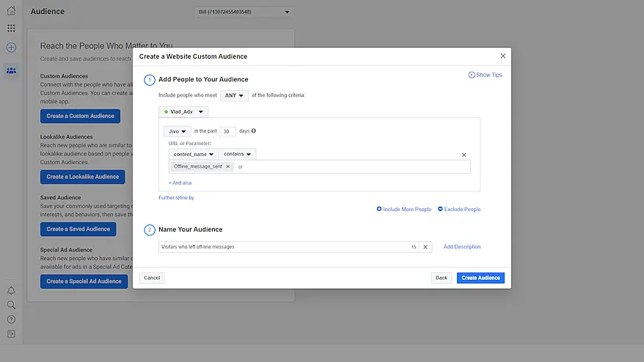Open the Jivo event dropdown
This screenshot has height=362, width=644.
coord(177,131)
